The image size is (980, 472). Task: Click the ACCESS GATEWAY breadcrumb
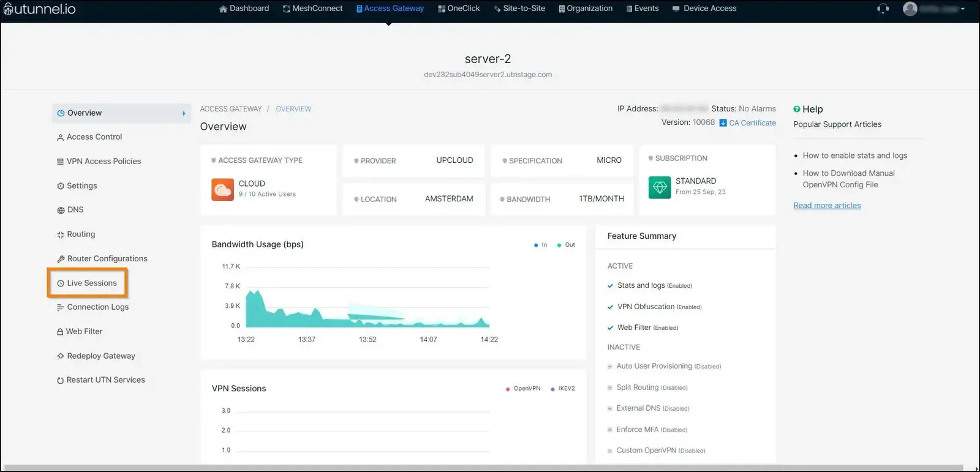[231, 109]
